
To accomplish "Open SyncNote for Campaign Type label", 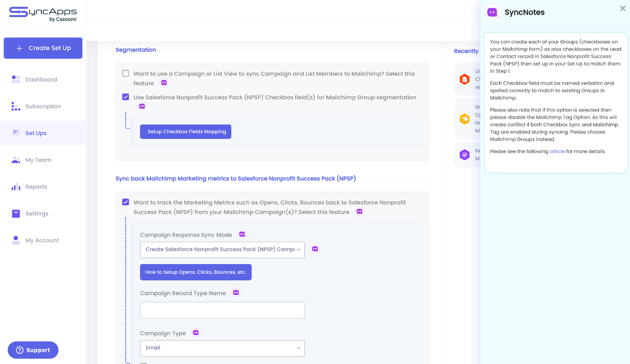I will [x=196, y=333].
